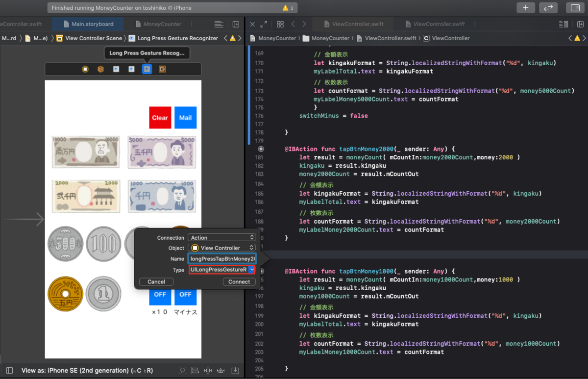Open Resolve Auto Layout Issues menu
Viewport: 588px width, 379px height.
(x=221, y=370)
